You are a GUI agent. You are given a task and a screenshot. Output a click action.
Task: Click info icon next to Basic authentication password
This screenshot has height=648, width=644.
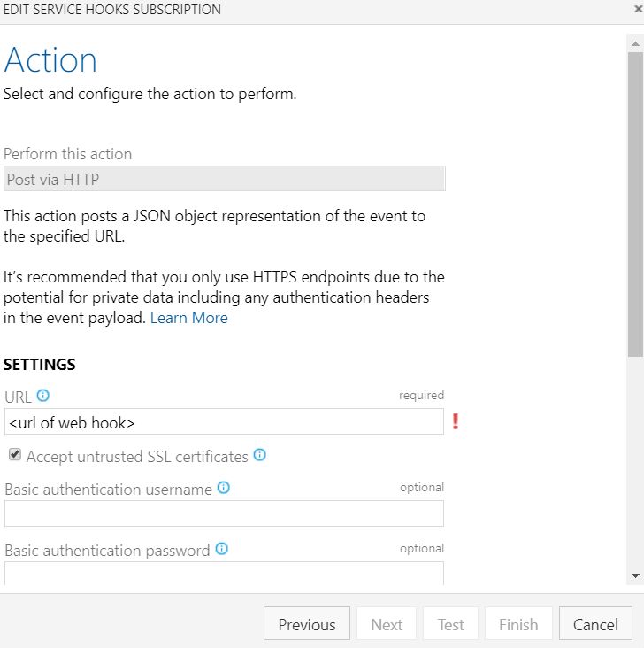click(x=222, y=548)
